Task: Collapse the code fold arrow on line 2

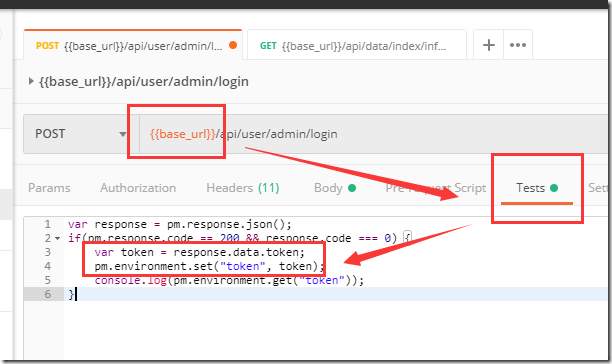Action: tap(58, 238)
